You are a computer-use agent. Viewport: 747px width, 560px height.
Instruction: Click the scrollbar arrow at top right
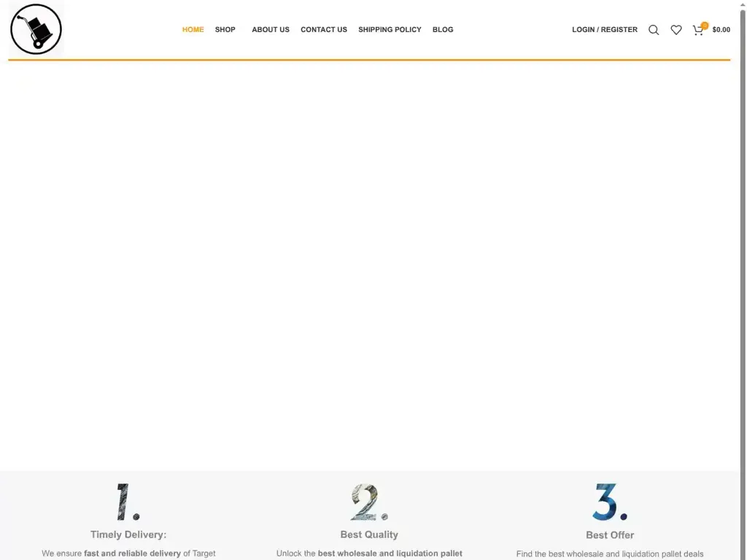pos(742,4)
